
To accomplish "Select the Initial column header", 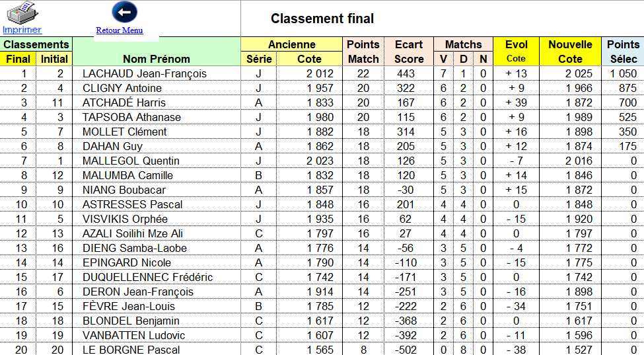I will pos(54,59).
